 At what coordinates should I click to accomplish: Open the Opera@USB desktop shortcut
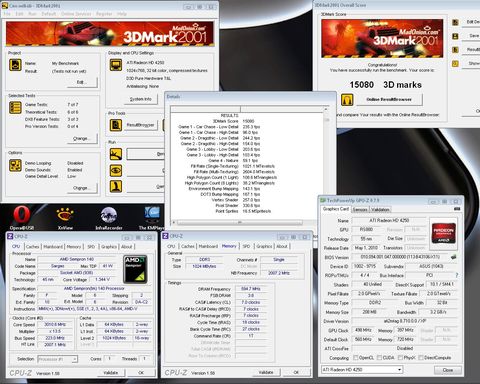pyautogui.click(x=22, y=217)
